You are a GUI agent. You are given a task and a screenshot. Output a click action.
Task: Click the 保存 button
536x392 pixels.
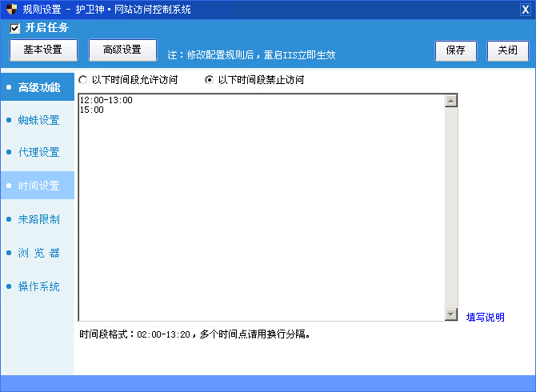[x=456, y=50]
